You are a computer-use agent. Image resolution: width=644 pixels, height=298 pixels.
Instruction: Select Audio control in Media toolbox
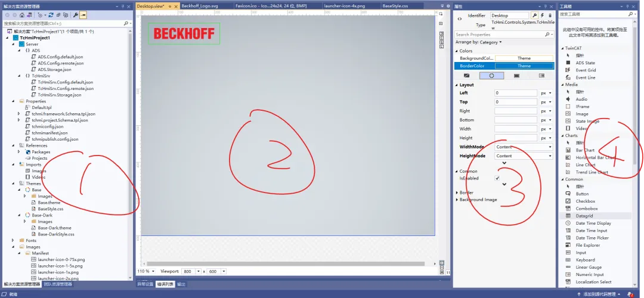click(x=581, y=100)
